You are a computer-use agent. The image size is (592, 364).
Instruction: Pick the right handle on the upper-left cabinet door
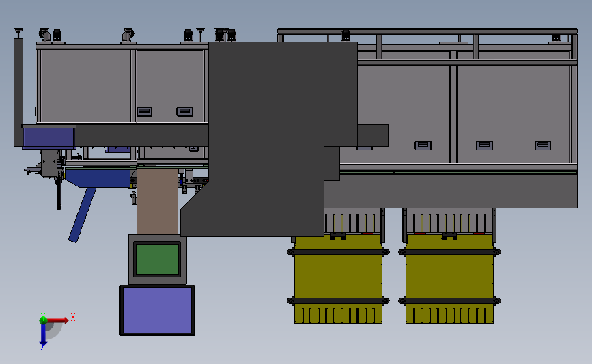click(x=184, y=111)
